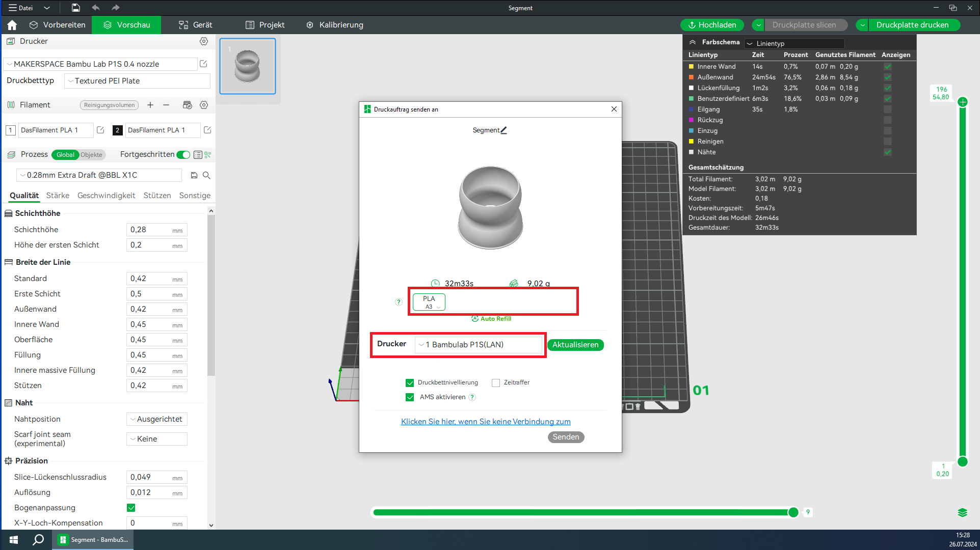Open the Drucker selection dropdown in dialog
This screenshot has width=980, height=550.
coord(478,345)
